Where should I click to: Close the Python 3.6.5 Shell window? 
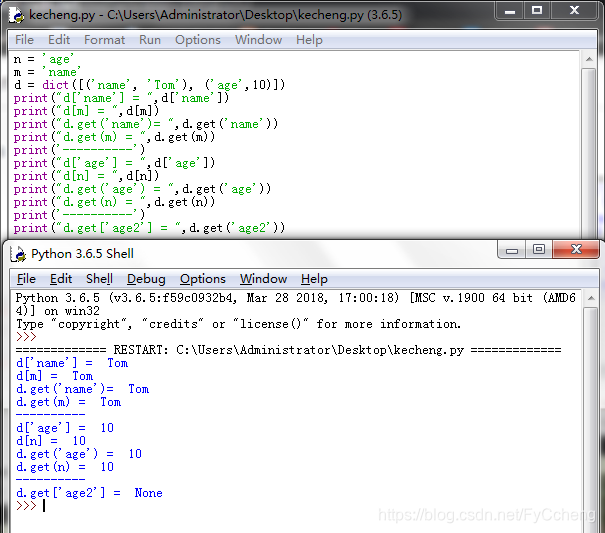(576, 250)
